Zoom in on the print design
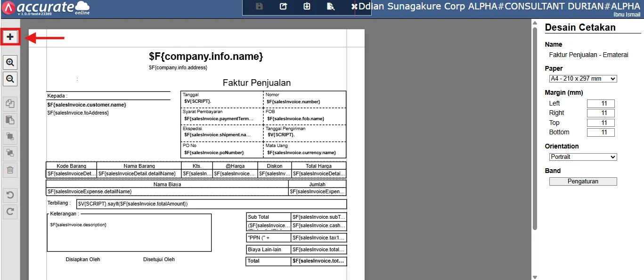Image resolution: width=644 pixels, height=280 pixels. (10, 62)
